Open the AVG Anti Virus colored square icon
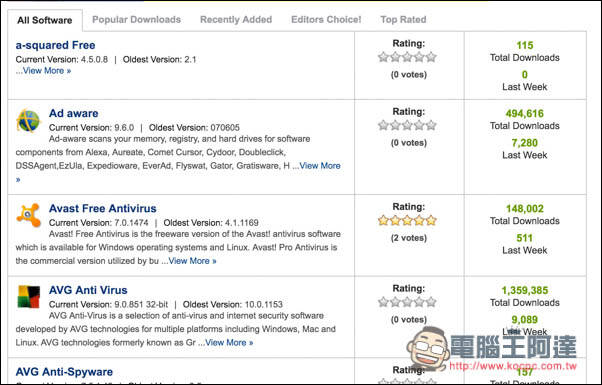 pyautogui.click(x=28, y=296)
